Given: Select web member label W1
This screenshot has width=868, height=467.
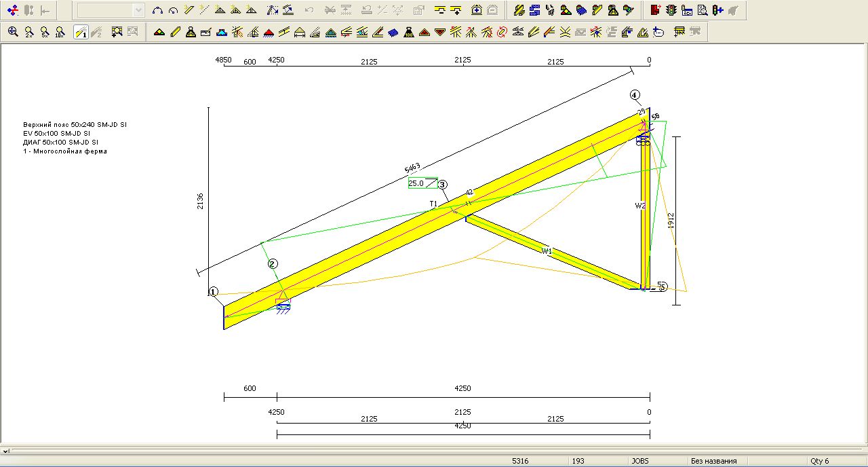Looking at the screenshot, I should [547, 251].
